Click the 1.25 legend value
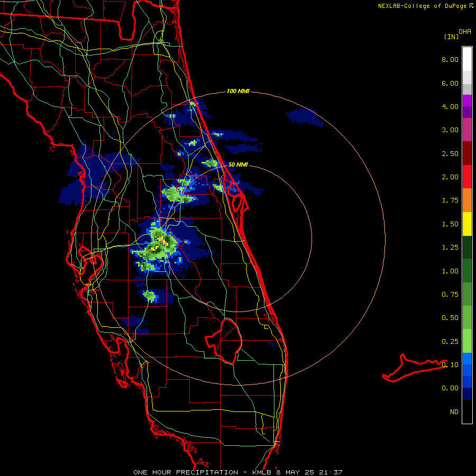The image size is (476, 476). [x=450, y=248]
